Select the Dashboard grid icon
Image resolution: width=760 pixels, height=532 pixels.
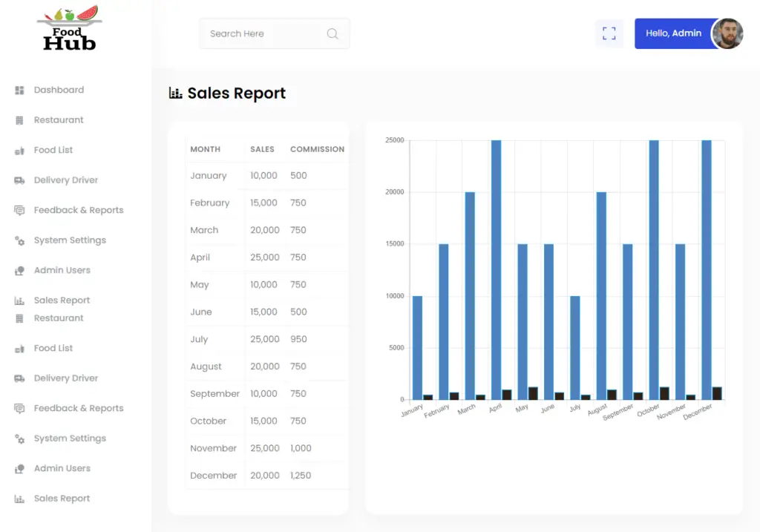(19, 90)
